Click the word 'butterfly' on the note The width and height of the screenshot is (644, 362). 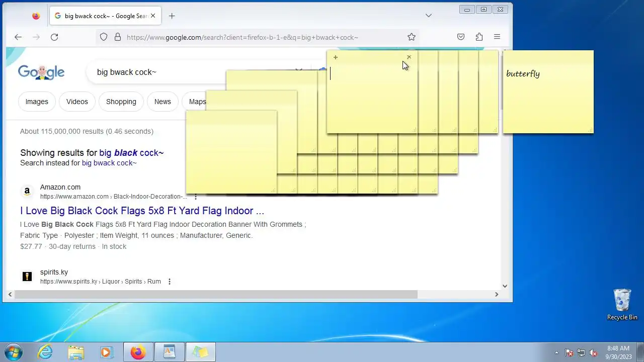pos(523,74)
